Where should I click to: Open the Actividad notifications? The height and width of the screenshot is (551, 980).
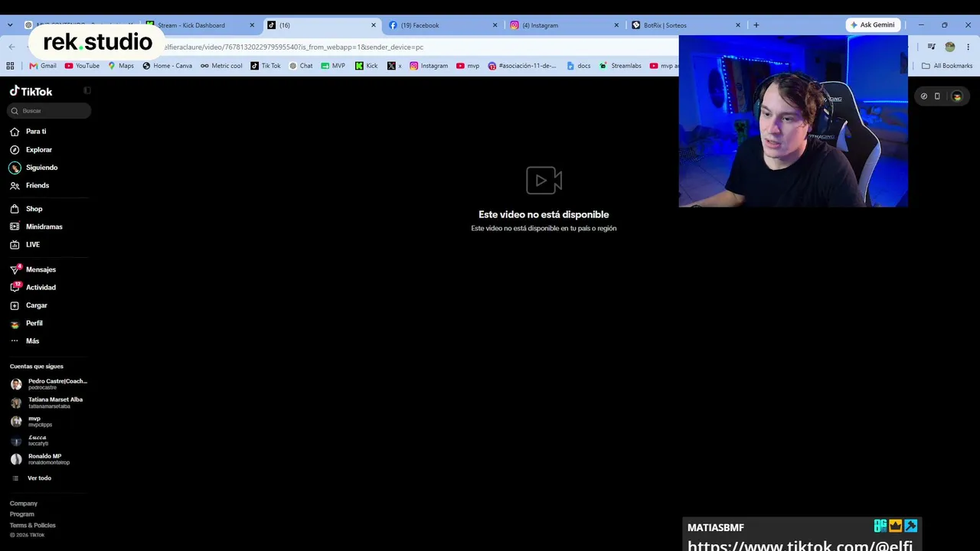coord(41,288)
